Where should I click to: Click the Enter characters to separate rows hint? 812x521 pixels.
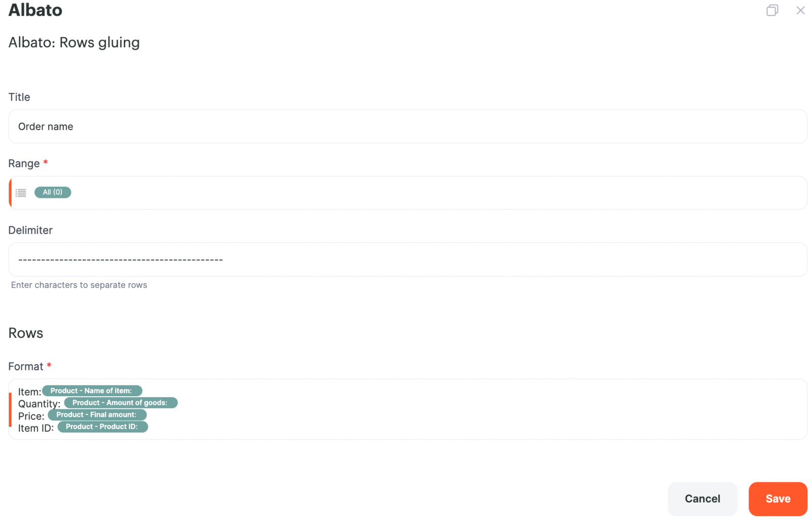[79, 285]
